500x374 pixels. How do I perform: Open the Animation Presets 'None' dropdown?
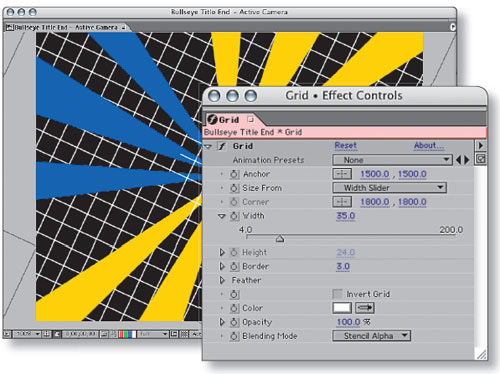click(392, 160)
